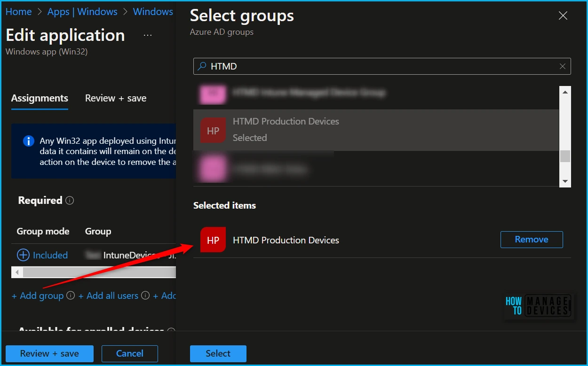Click the Group column header
This screenshot has height=366, width=588.
pos(98,231)
